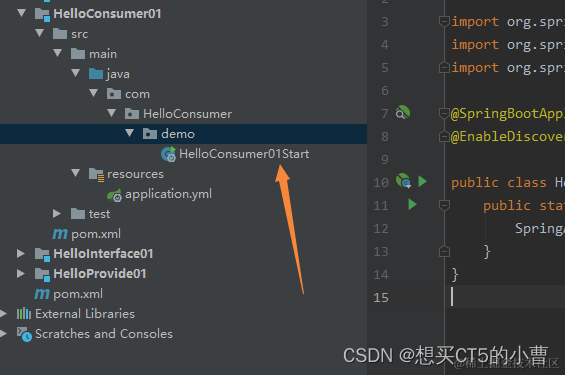The width and height of the screenshot is (565, 375).
Task: Collapse the main folder arrow
Action: pyautogui.click(x=58, y=53)
